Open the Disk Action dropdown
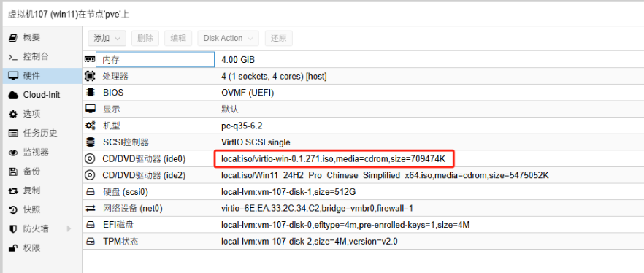Image resolution: width=644 pixels, height=273 pixels. point(228,38)
